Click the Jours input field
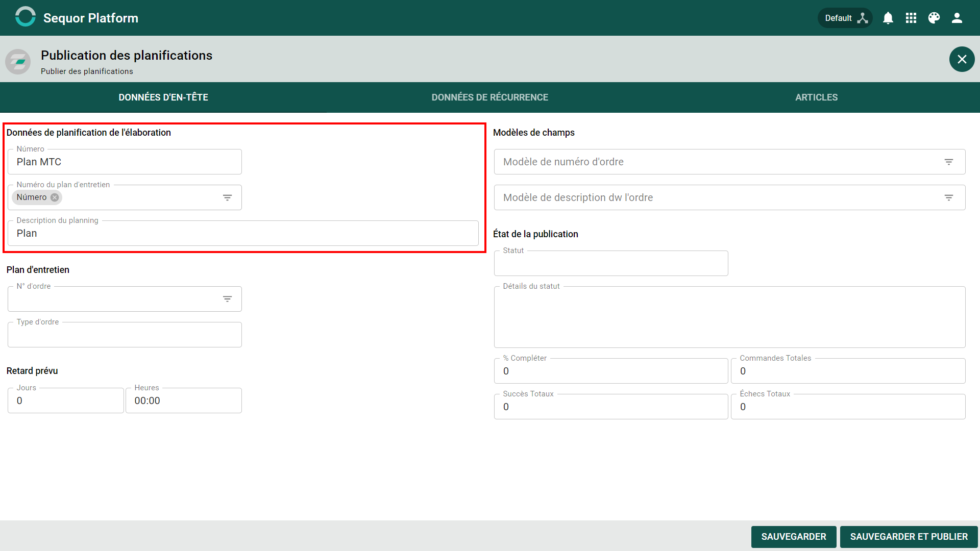Viewport: 980px width, 551px height. (x=66, y=400)
